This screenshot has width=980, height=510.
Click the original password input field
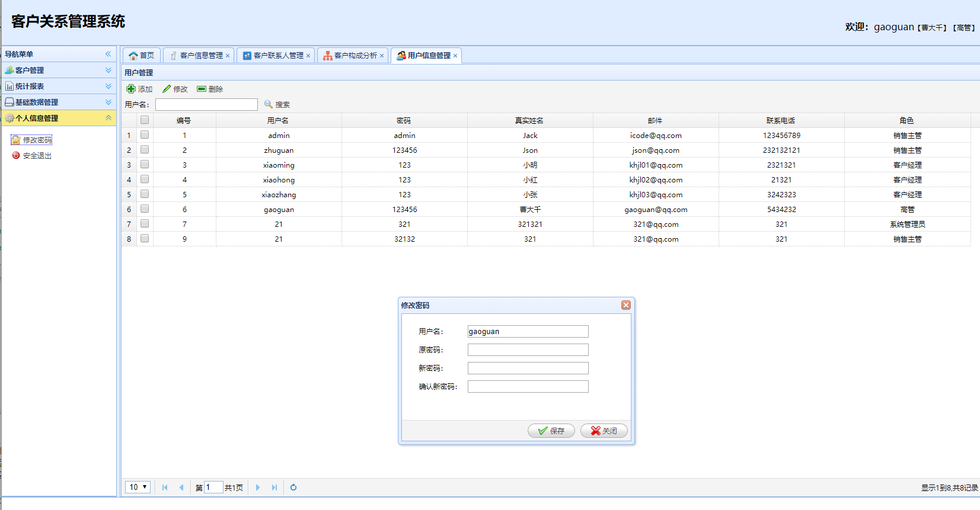pos(528,350)
